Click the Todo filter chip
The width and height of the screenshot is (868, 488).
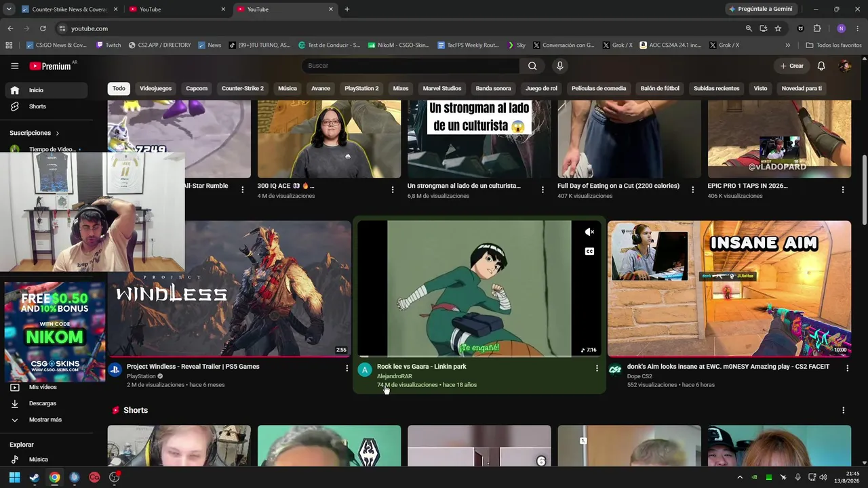click(119, 89)
